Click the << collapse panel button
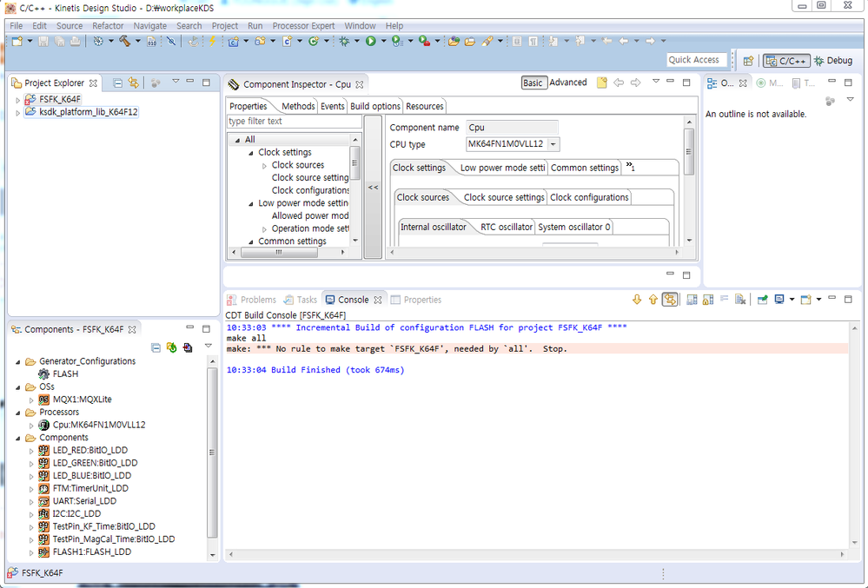868x588 pixels. tap(373, 187)
